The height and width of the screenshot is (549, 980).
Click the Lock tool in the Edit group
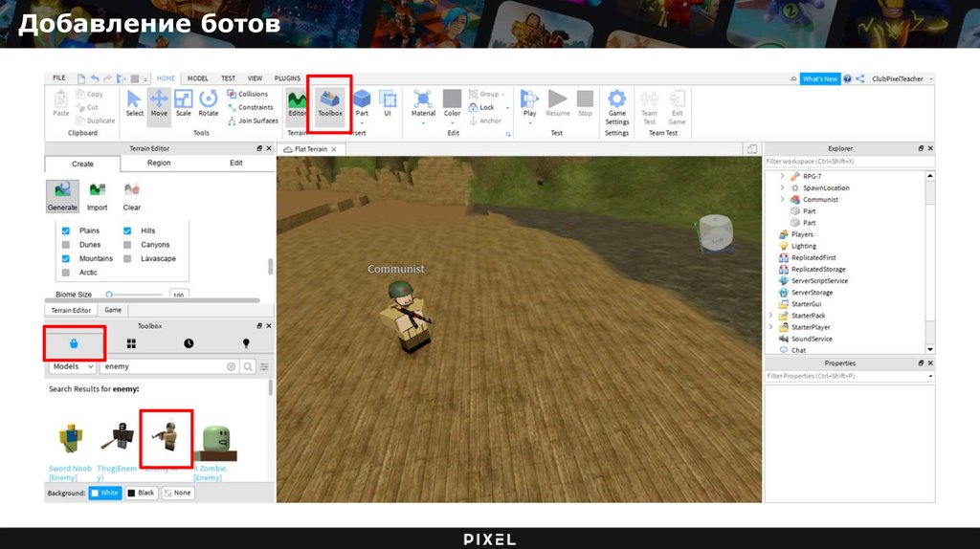coord(481,107)
